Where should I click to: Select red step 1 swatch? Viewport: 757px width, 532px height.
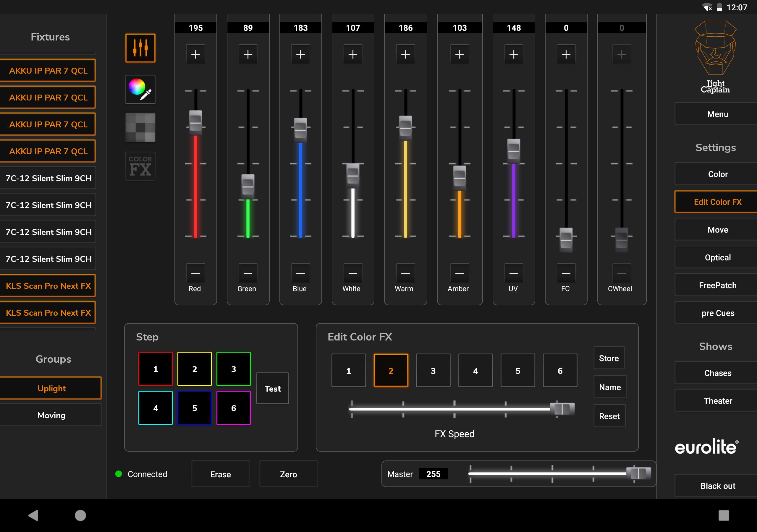point(156,369)
